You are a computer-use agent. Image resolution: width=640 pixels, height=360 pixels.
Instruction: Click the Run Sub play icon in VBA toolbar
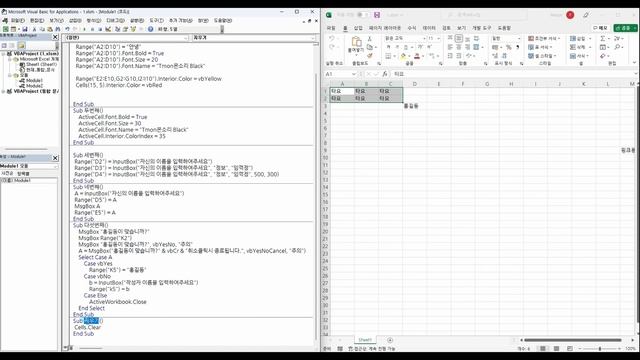click(84, 29)
